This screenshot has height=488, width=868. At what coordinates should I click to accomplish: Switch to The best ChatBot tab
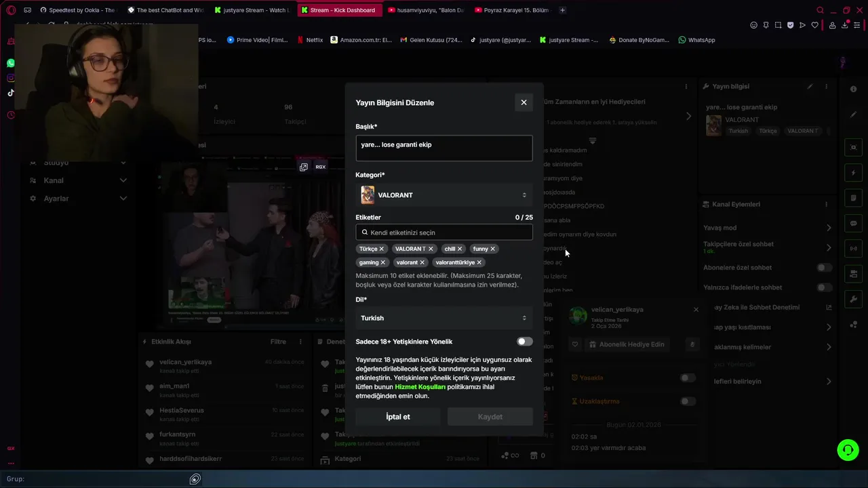point(166,10)
